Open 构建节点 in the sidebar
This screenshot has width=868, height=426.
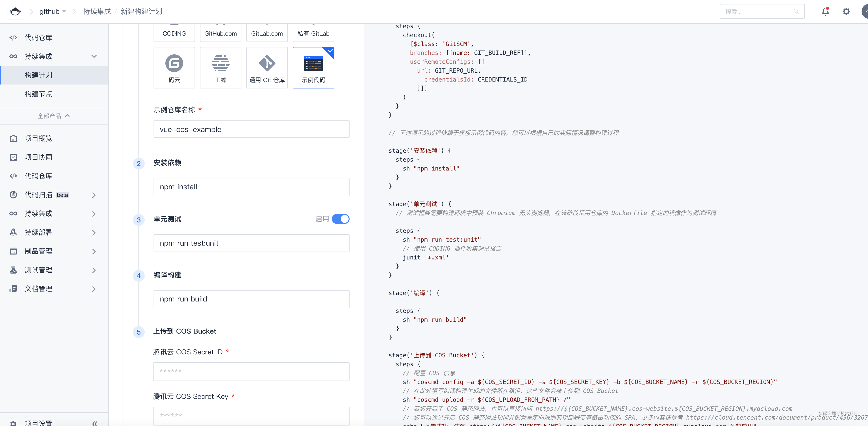tap(54, 94)
